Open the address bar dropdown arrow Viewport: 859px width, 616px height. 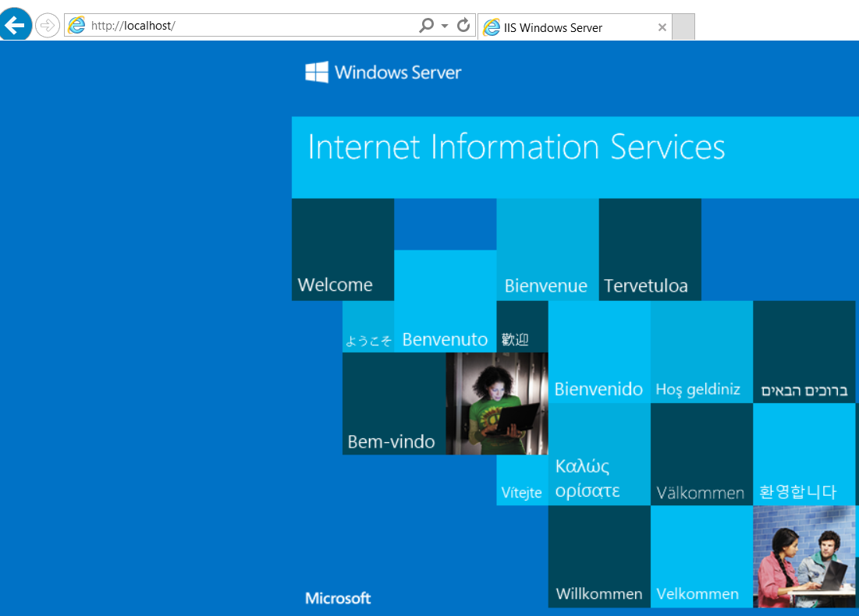pyautogui.click(x=445, y=26)
